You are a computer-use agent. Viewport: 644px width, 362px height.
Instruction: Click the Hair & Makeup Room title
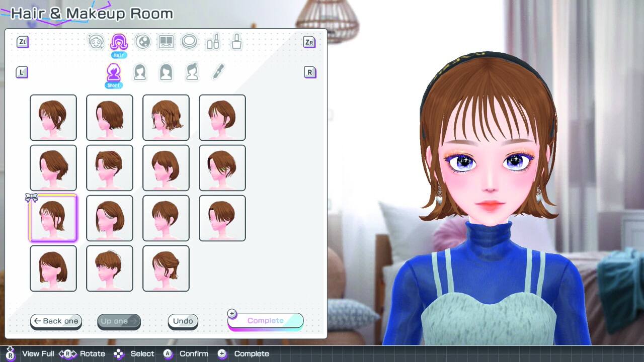pyautogui.click(x=92, y=14)
